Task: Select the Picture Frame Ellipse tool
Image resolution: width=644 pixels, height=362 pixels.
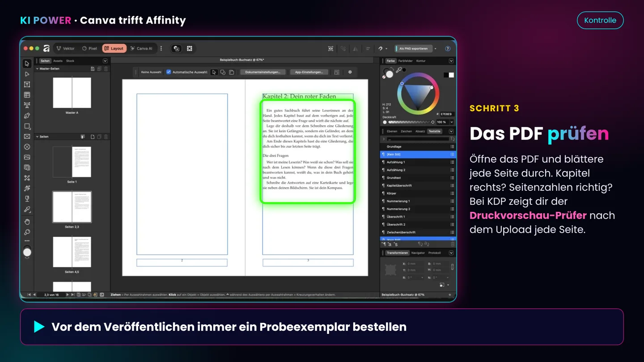Action: coord(27,147)
